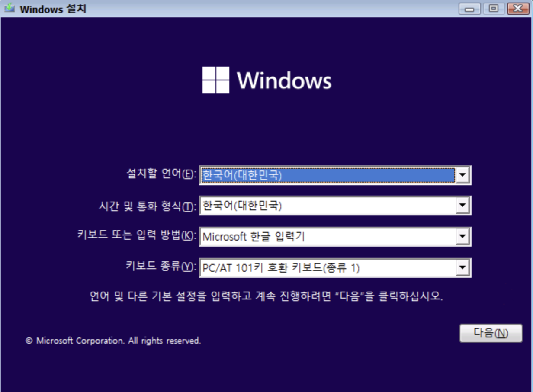Viewport: 533px width, 392px height.
Task: Maximize the Windows 설치 window
Action: point(493,8)
